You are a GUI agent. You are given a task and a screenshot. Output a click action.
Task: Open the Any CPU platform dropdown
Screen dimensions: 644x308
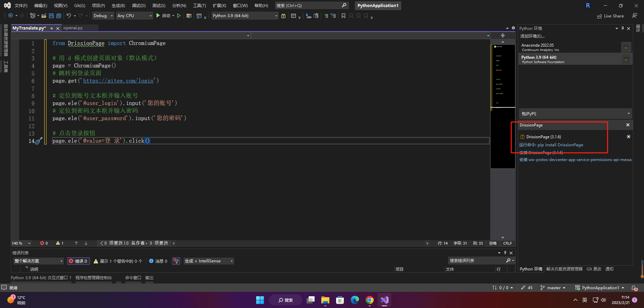tap(135, 16)
